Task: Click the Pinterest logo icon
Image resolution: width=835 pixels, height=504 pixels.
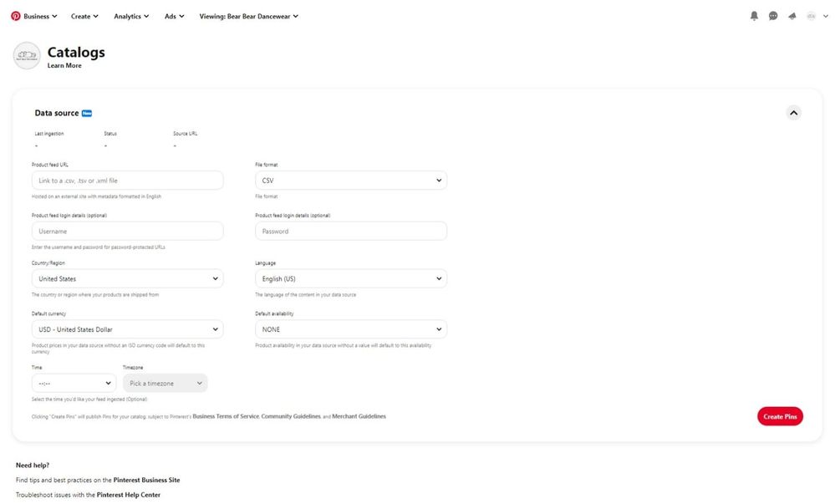Action: pos(15,16)
